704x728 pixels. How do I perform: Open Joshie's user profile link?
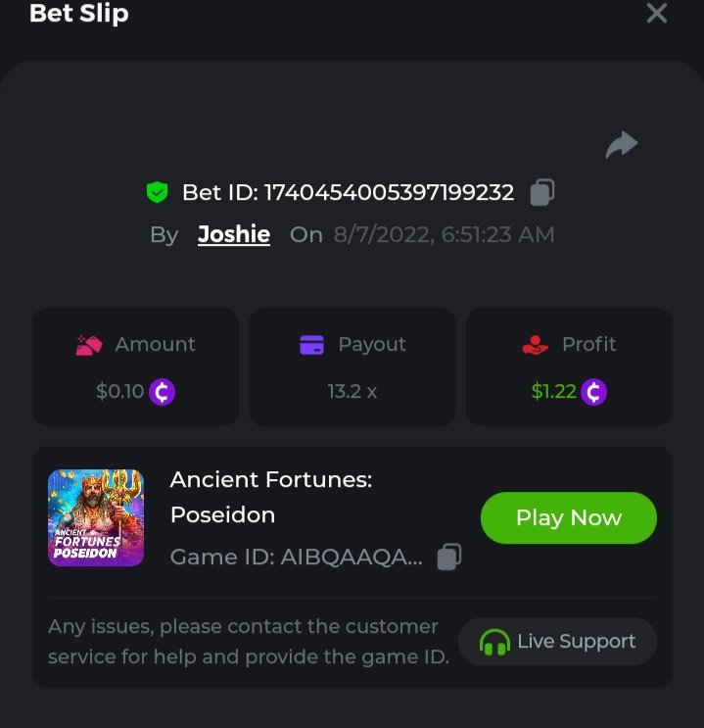coord(234,234)
